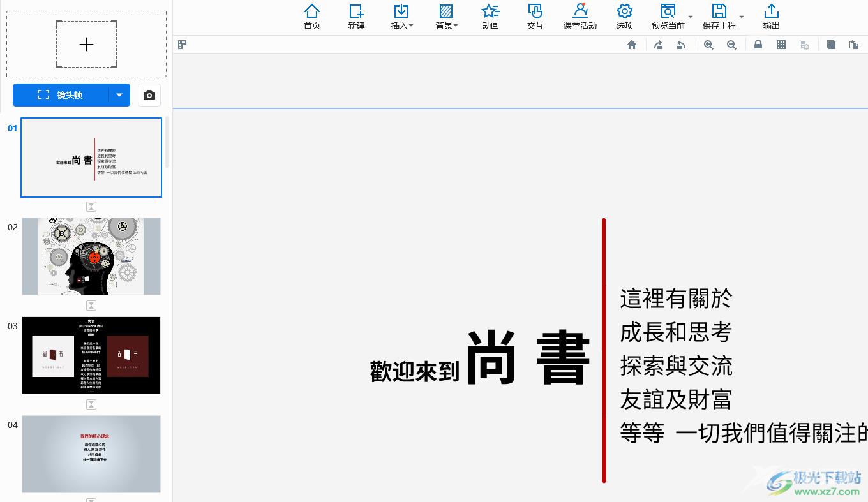Click the rotate counterclockwise icon
Viewport: 868px width, 502px height.
[x=681, y=45]
